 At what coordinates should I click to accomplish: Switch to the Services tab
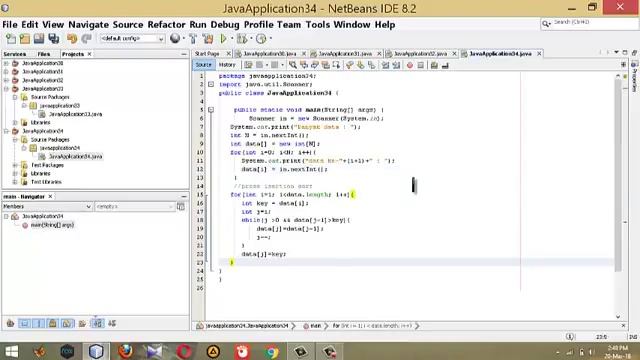[x=15, y=54]
